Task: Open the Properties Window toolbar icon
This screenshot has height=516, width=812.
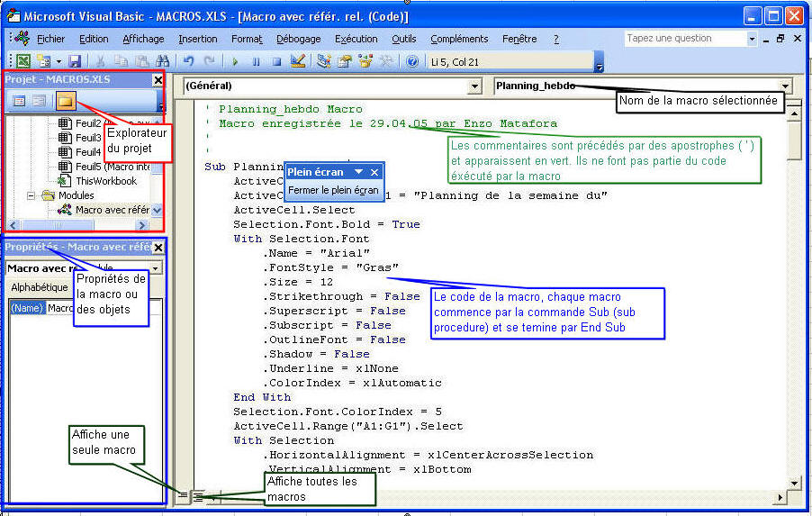Action: point(345,61)
